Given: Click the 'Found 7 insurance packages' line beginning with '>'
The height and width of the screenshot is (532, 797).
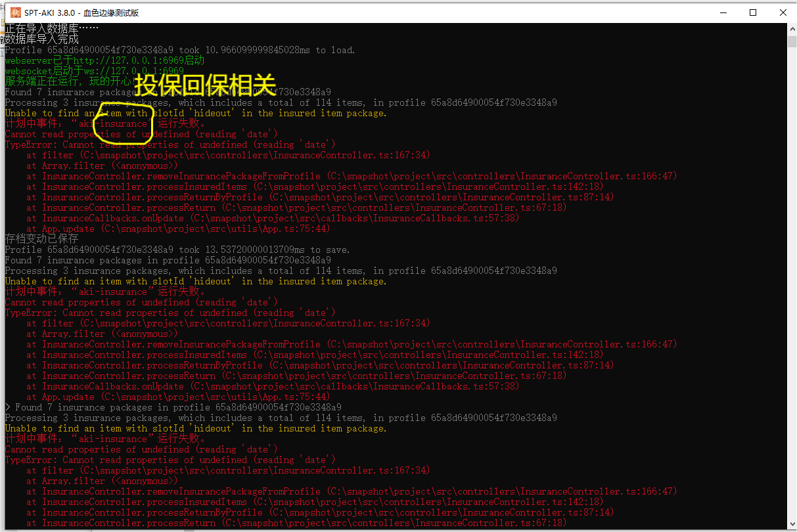Looking at the screenshot, I should (173, 407).
